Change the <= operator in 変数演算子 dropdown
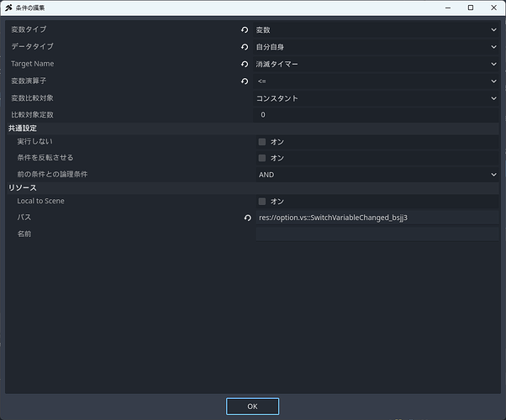The height and width of the screenshot is (420, 506). [x=377, y=81]
